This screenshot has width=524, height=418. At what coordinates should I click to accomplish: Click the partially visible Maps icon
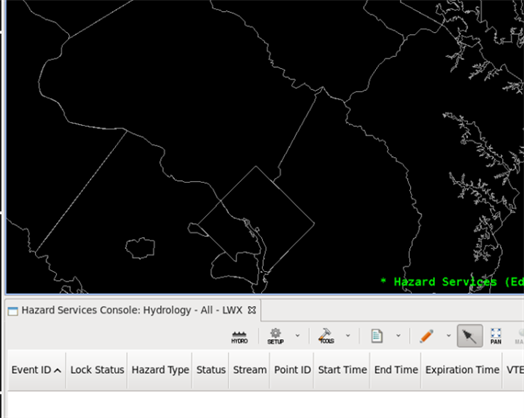[x=520, y=336]
